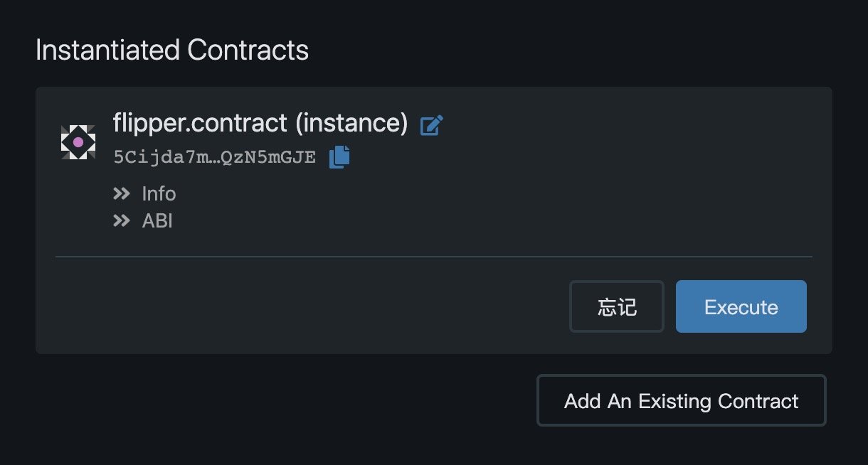868x465 pixels.
Task: Copy the contract address with the copy icon
Action: pos(339,156)
